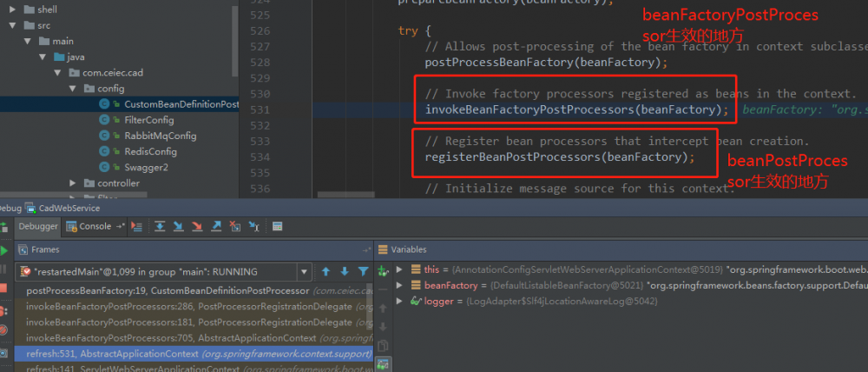Click the Step Out debugger icon
Screen dimensions: 868x372
pyautogui.click(x=216, y=226)
